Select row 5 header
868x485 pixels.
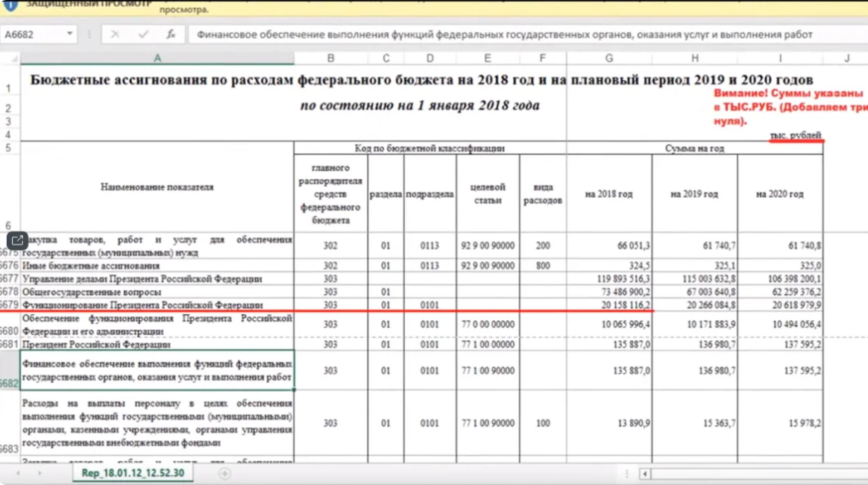9,148
